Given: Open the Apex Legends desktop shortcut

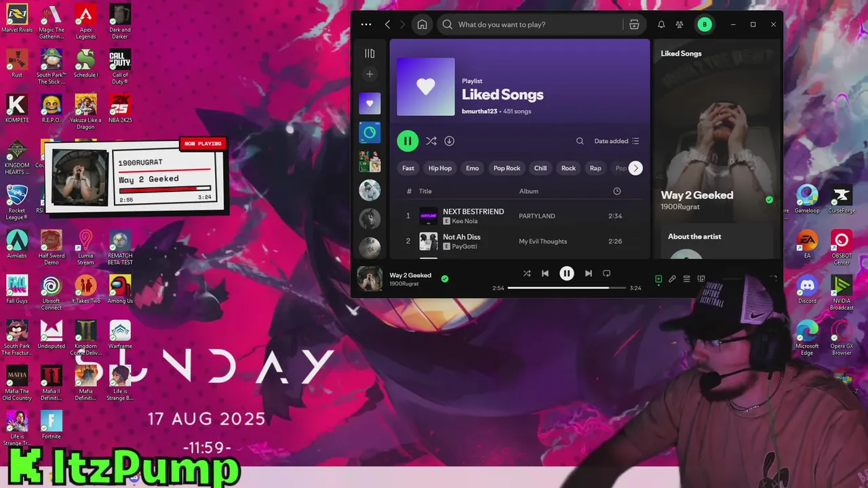Looking at the screenshot, I should [85, 22].
